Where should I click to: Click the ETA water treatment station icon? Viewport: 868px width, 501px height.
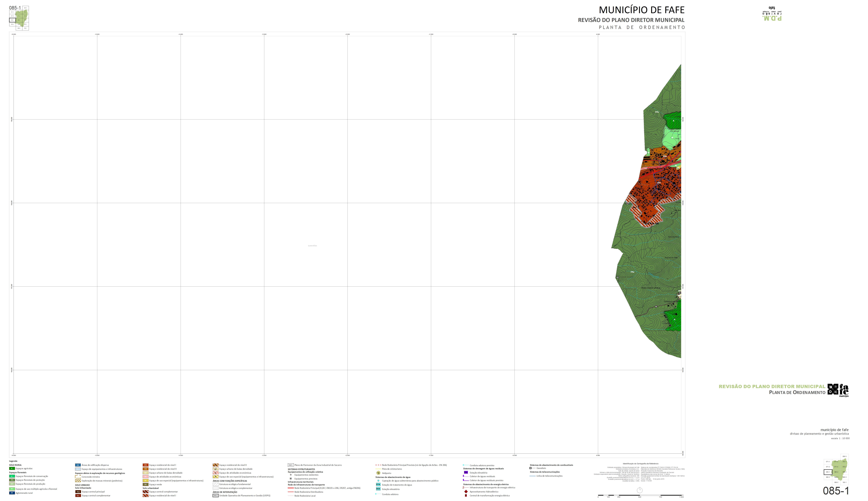click(378, 485)
